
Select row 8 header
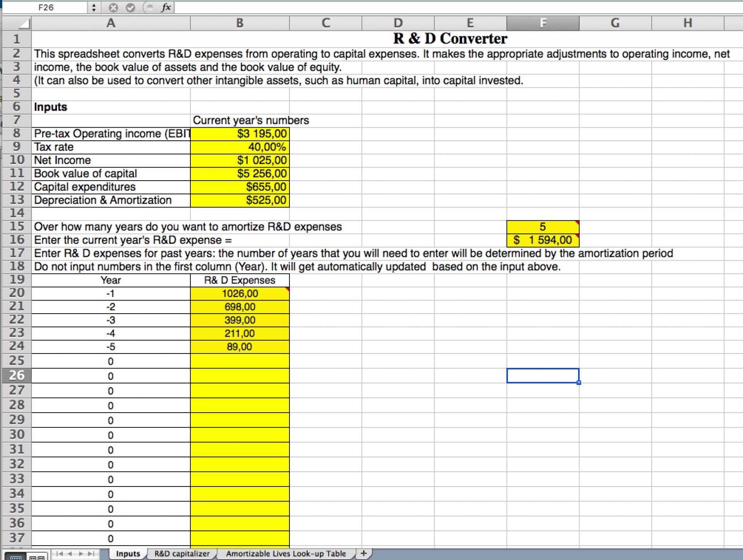coord(17,133)
